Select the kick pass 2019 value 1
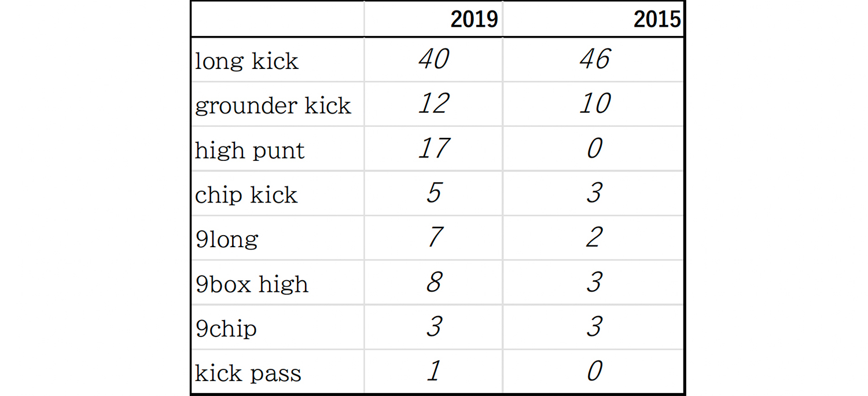 tap(433, 372)
